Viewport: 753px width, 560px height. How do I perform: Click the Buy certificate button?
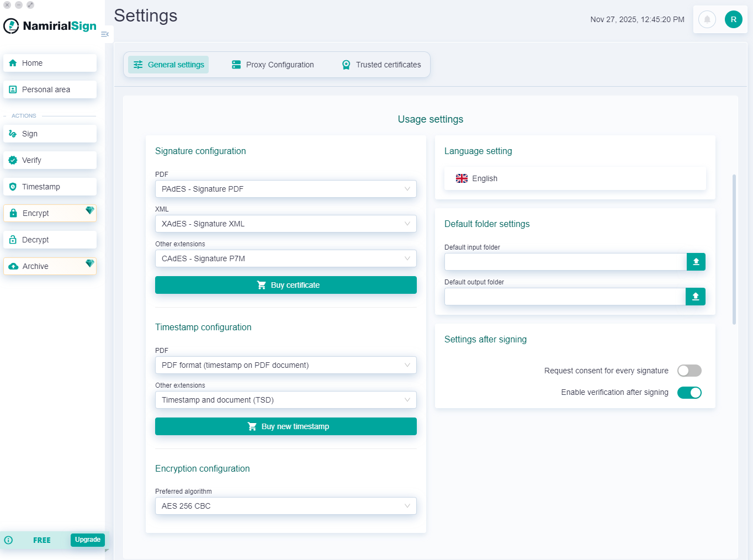(x=285, y=285)
